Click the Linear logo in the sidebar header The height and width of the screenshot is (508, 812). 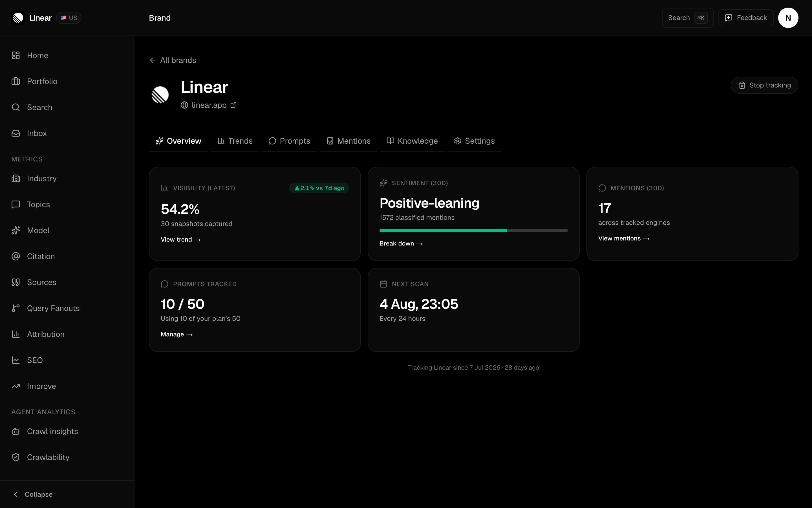[18, 18]
